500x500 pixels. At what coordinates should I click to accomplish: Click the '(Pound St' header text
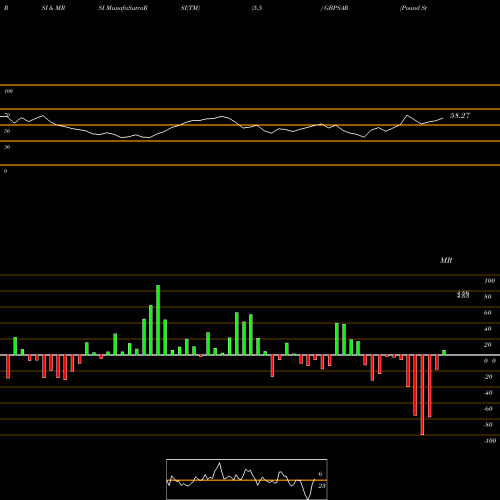coord(413,8)
